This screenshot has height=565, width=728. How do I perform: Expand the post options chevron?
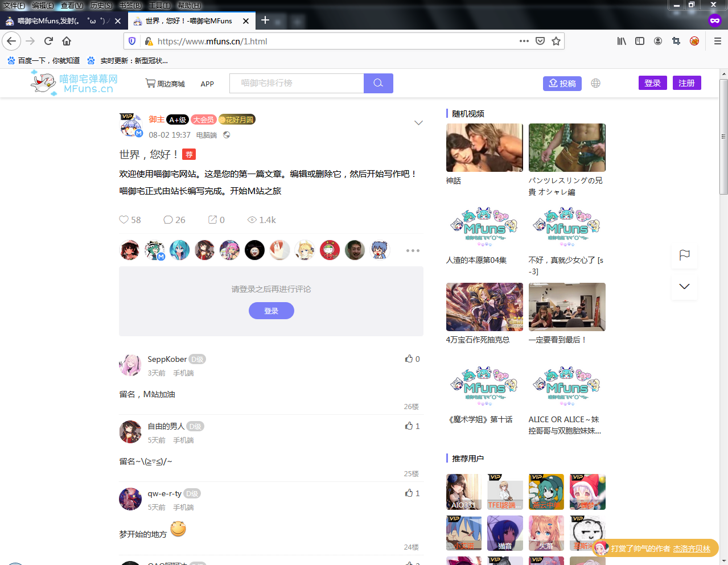pos(418,123)
